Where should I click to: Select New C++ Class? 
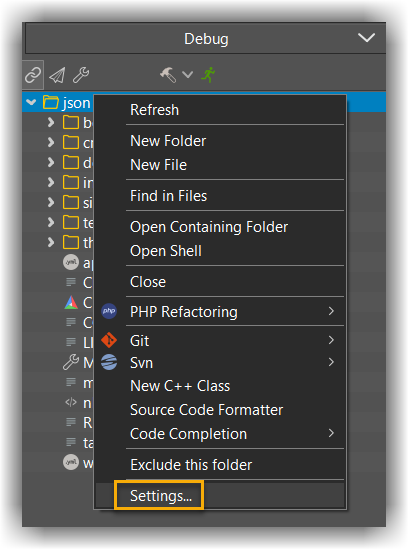pos(220,386)
